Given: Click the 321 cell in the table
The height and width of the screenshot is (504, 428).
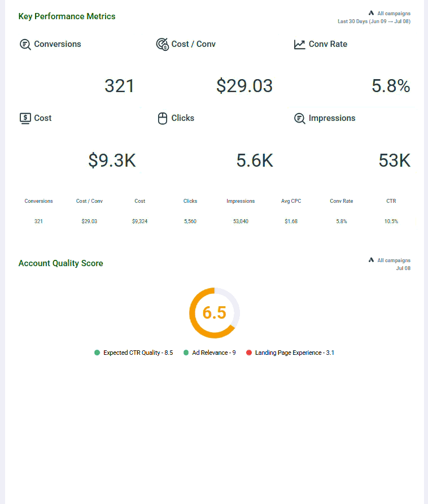Looking at the screenshot, I should point(38,221).
